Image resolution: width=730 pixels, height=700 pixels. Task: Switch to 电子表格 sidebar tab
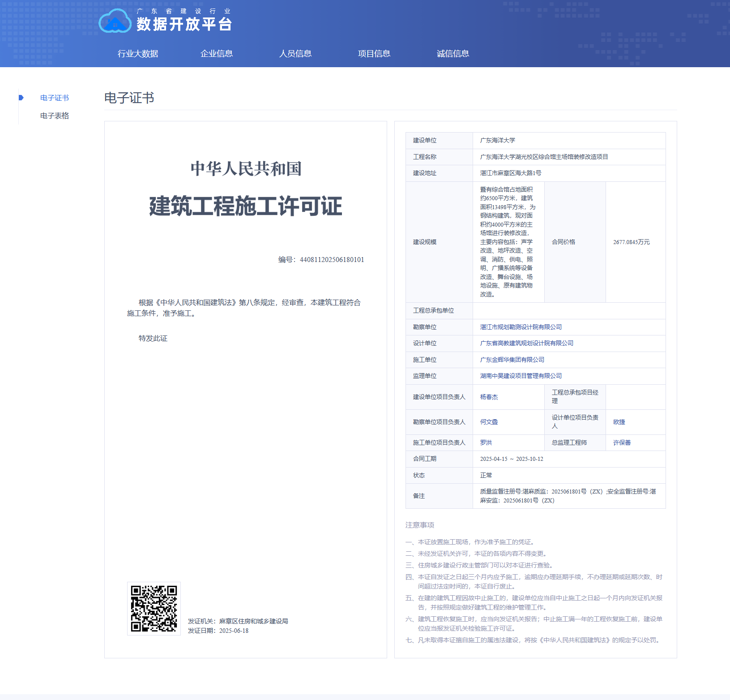point(55,116)
